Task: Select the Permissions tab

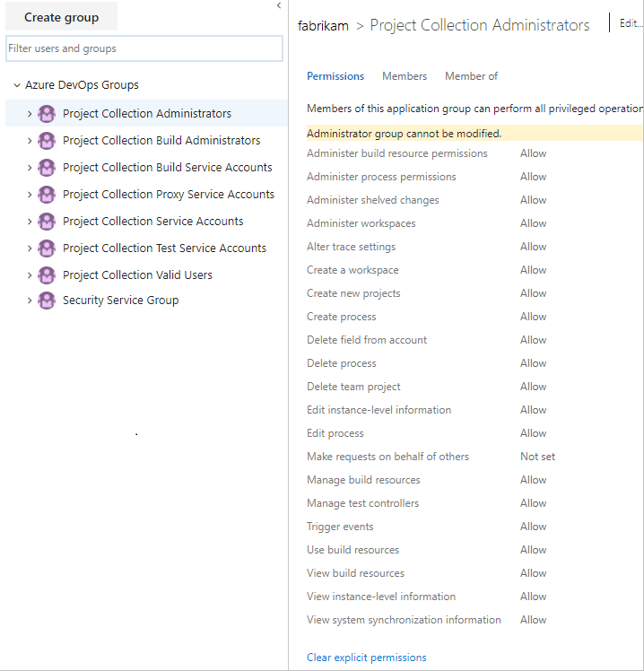Action: point(335,76)
